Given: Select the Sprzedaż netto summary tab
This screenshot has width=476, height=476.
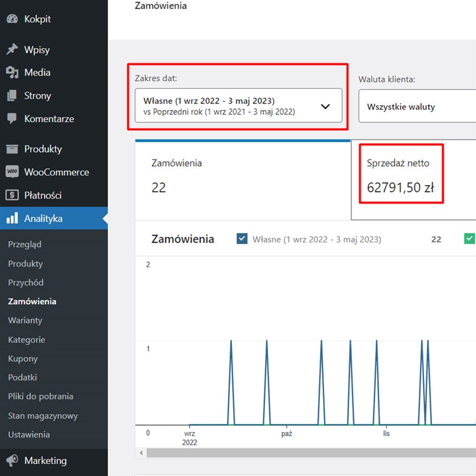Looking at the screenshot, I should point(413,180).
